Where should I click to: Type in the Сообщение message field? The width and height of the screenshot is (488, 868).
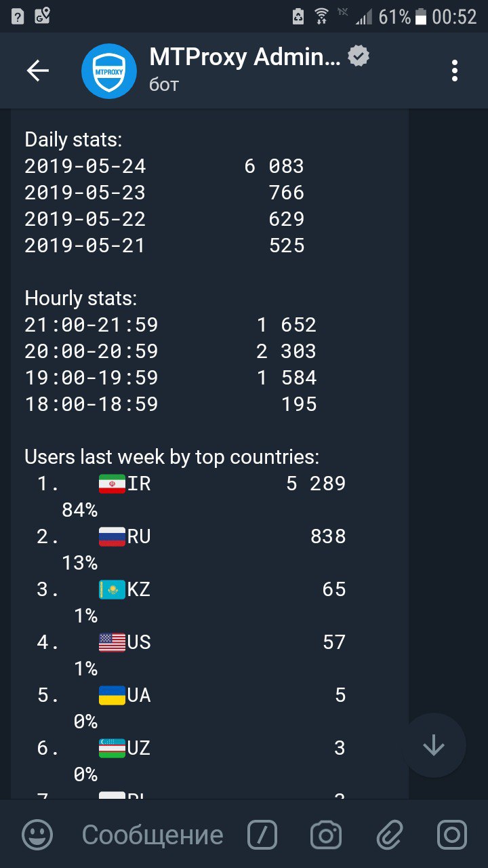point(152,835)
